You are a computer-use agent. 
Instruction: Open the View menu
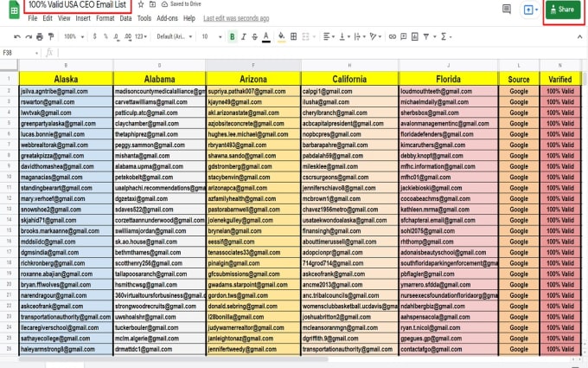(x=64, y=18)
